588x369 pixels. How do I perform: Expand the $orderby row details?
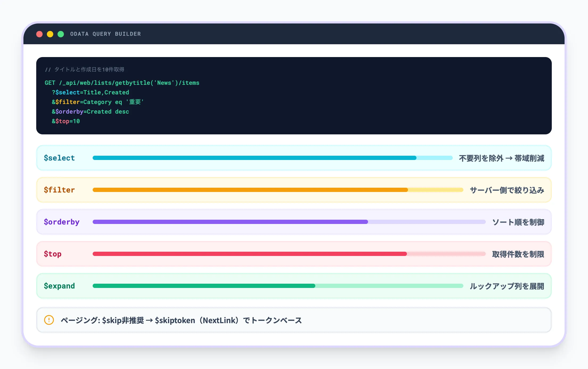(x=293, y=222)
